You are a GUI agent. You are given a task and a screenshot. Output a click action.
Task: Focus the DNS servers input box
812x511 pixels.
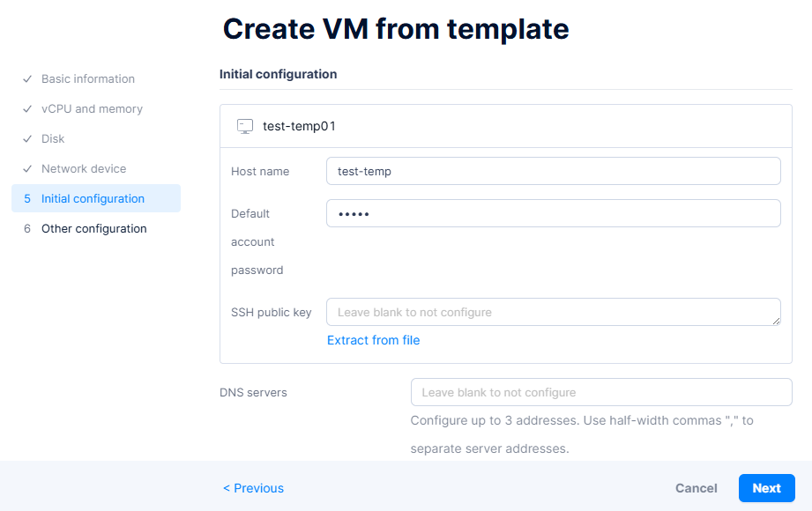click(601, 392)
